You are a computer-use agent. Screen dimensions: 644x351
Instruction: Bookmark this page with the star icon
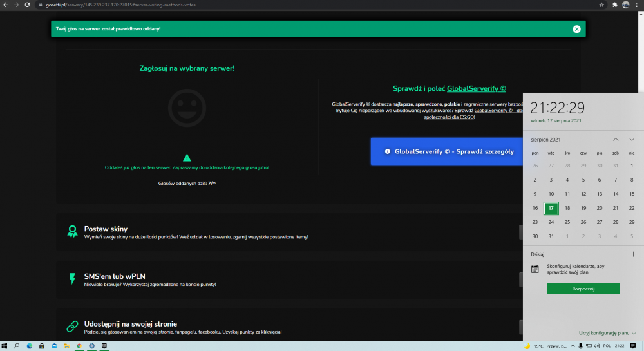click(601, 5)
